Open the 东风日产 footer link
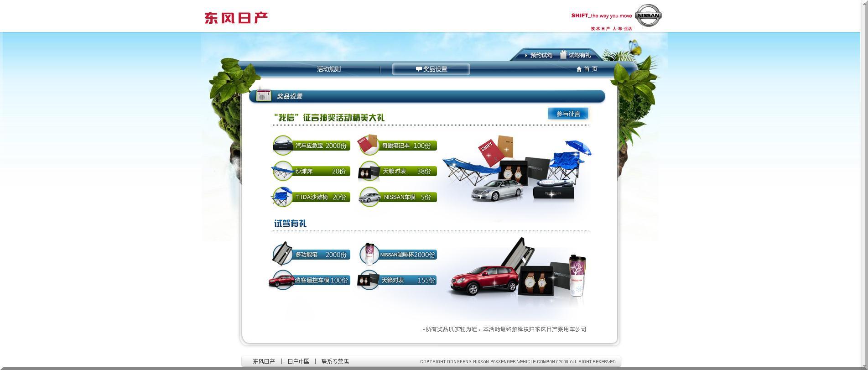This screenshot has width=868, height=370. [264, 361]
